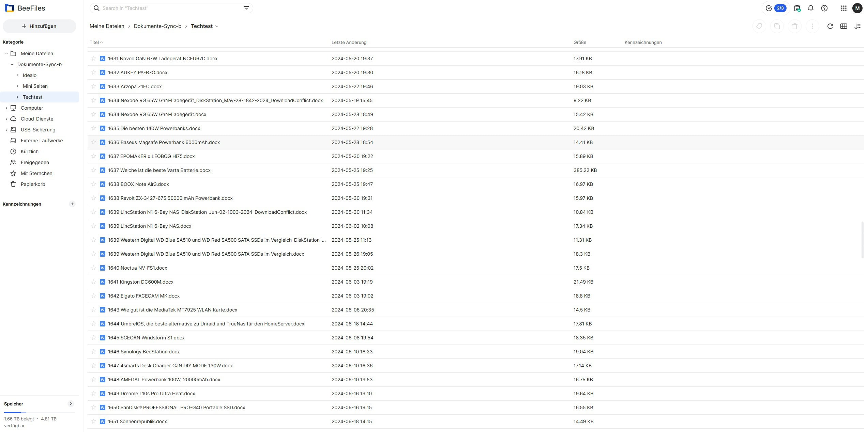
Task: Open the backup status icon in header
Action: (797, 8)
